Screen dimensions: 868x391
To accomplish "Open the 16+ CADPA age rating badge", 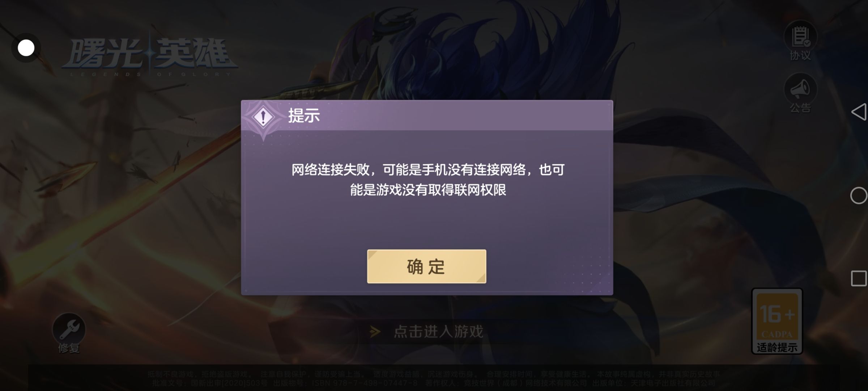I will point(777,321).
